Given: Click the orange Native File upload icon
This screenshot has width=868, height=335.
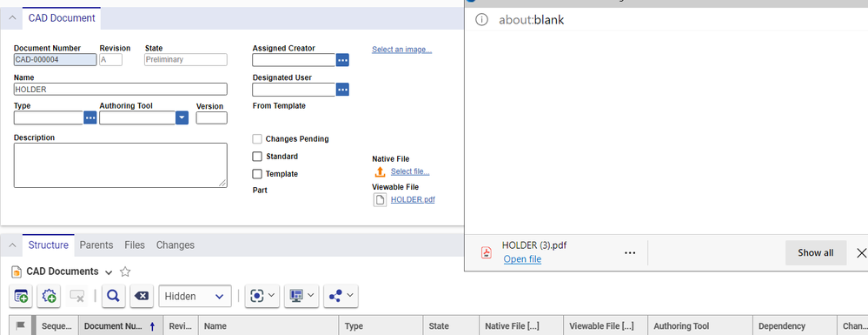Looking at the screenshot, I should click(x=380, y=172).
